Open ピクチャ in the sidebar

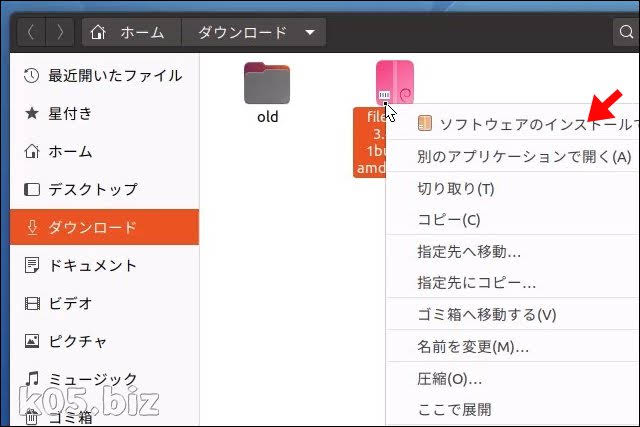pyautogui.click(x=104, y=341)
